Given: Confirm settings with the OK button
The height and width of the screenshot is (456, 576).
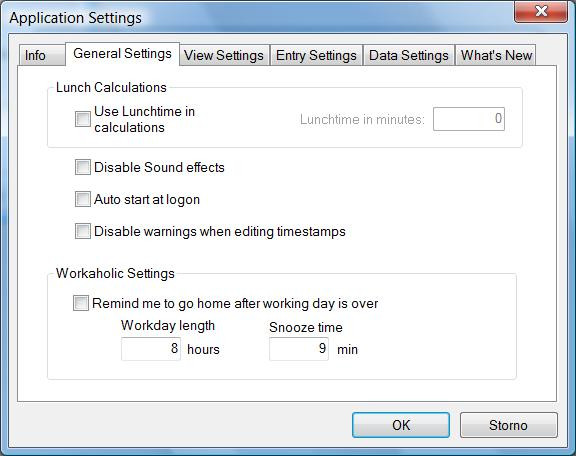Looking at the screenshot, I should click(x=401, y=425).
